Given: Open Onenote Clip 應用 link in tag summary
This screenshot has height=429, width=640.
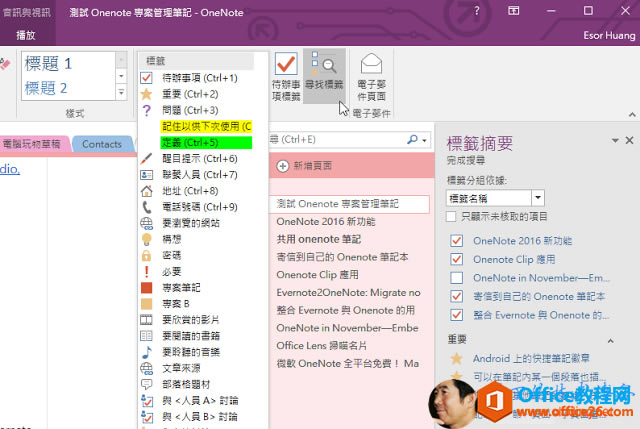Looking at the screenshot, I should click(x=514, y=260).
